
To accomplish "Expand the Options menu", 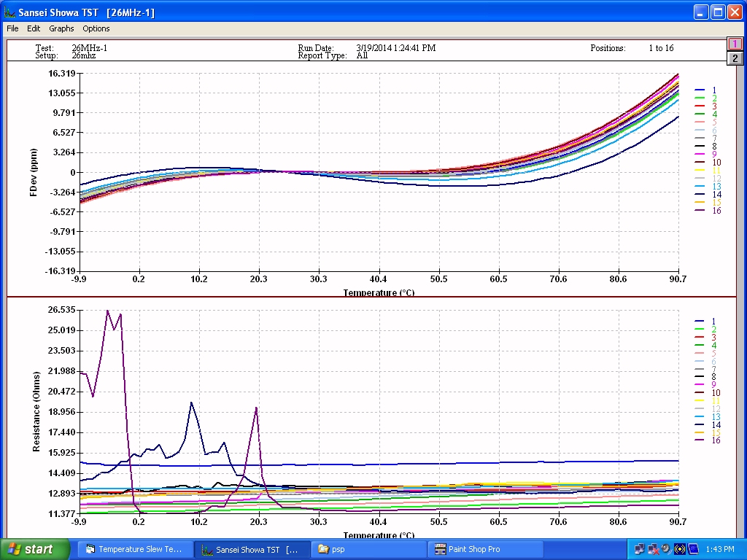I will [x=96, y=28].
